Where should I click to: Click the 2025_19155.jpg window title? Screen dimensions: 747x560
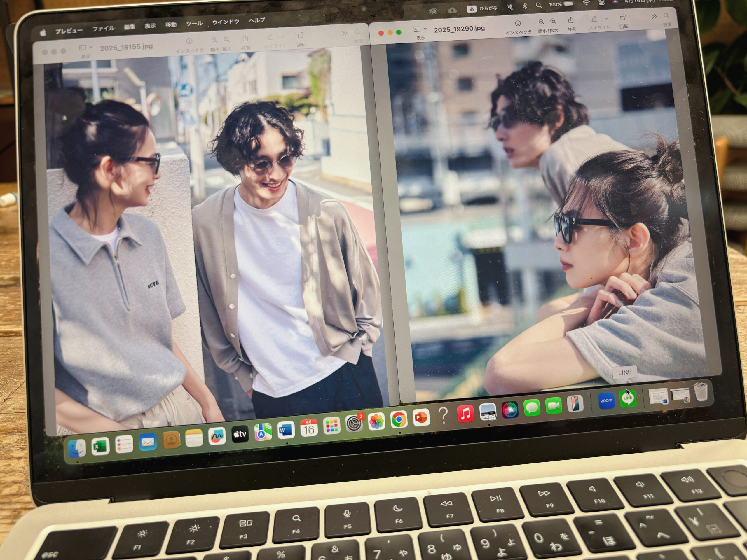click(126, 47)
